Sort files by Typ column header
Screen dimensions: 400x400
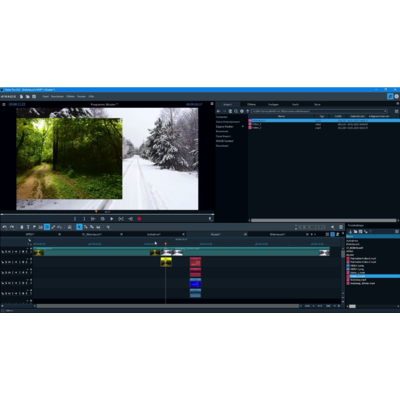click(322, 116)
